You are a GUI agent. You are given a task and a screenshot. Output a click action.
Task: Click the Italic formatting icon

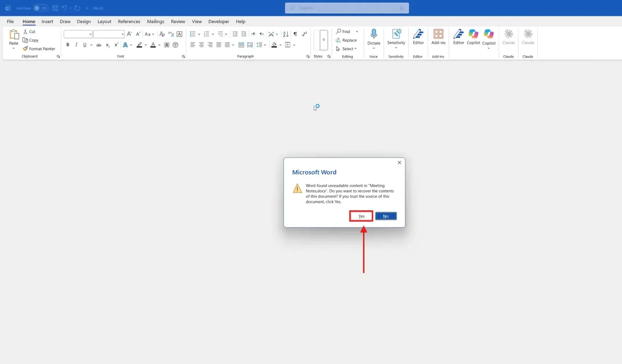(76, 45)
